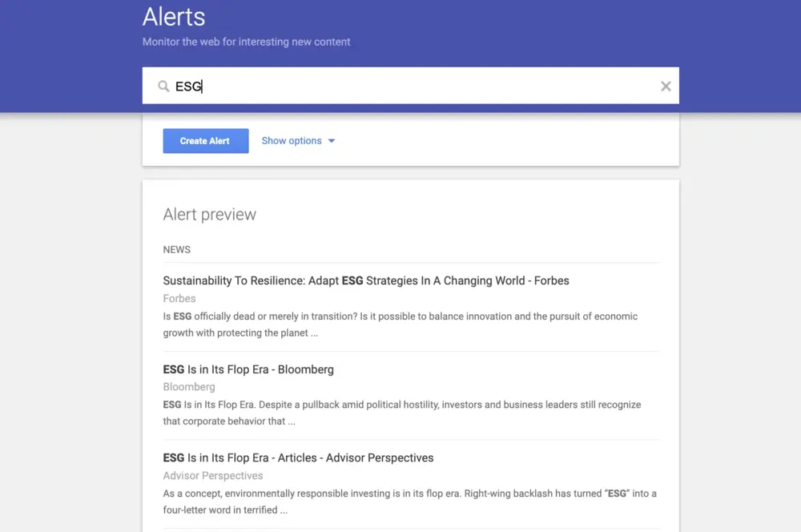
Task: Open the Forbes article about ESG strategies
Action: pyautogui.click(x=365, y=280)
